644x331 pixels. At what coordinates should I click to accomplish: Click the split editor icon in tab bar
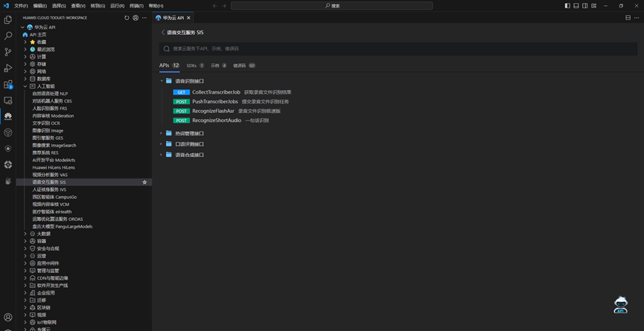click(x=628, y=18)
